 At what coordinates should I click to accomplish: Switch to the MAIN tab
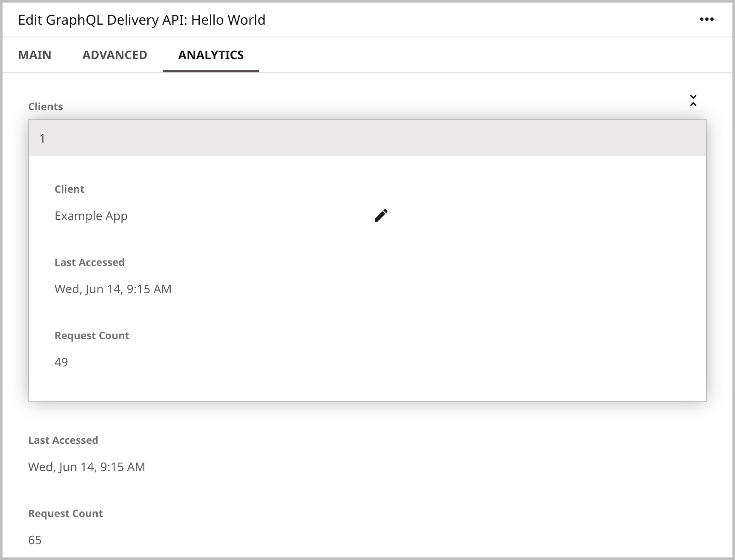point(34,55)
